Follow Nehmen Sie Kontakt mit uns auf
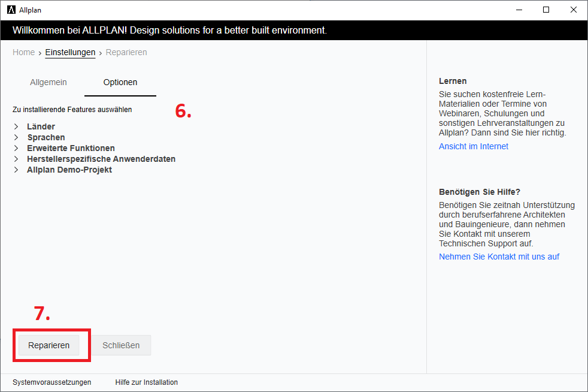This screenshot has width=588, height=392. (499, 257)
